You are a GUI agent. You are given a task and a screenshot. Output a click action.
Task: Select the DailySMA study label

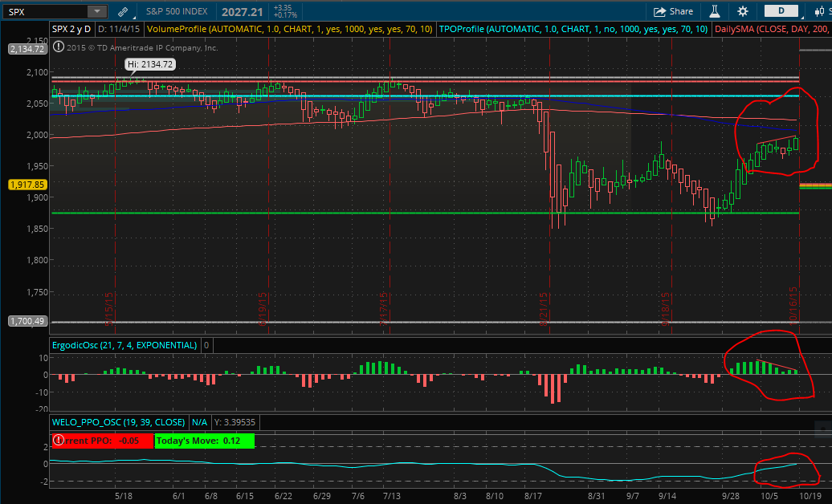point(772,29)
